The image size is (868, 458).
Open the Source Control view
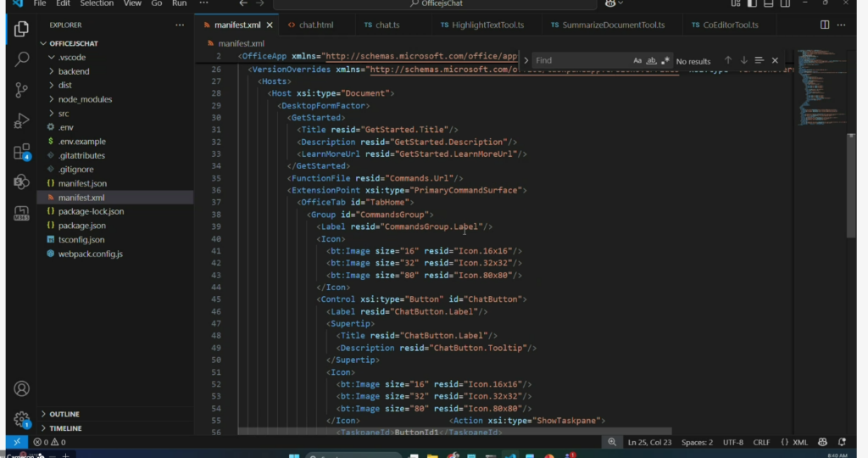click(22, 91)
